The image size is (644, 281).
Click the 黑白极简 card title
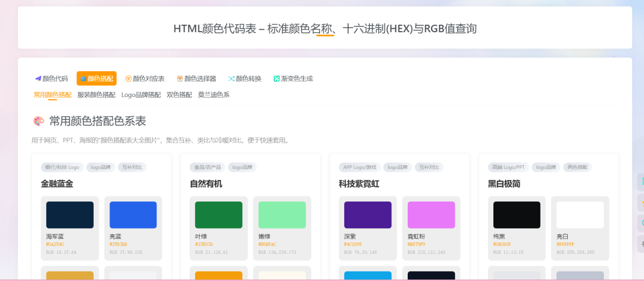(x=504, y=184)
